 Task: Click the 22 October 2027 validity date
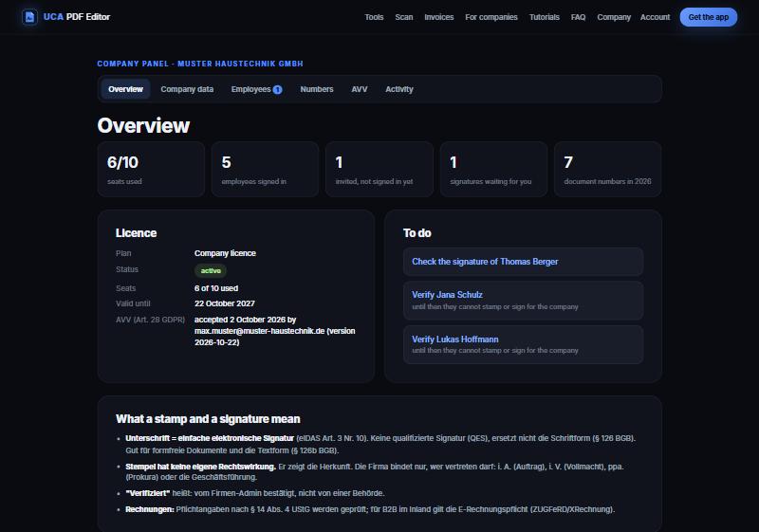tap(224, 303)
